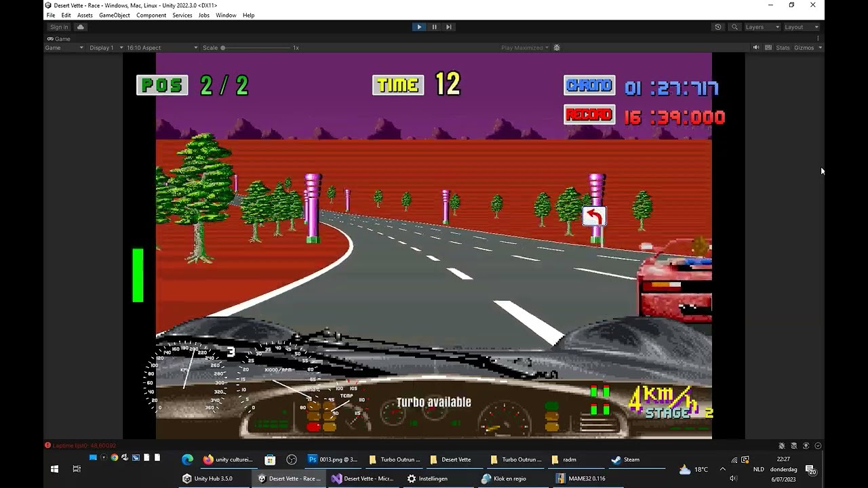Click the auto-generate lighting icon in status bar
Image resolution: width=868 pixels, height=488 pixels.
click(806, 445)
